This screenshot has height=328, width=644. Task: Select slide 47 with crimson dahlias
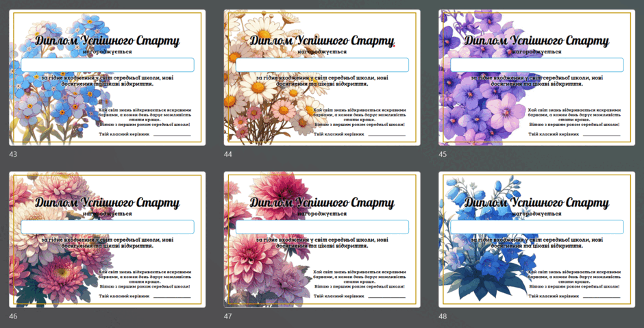tap(322, 240)
